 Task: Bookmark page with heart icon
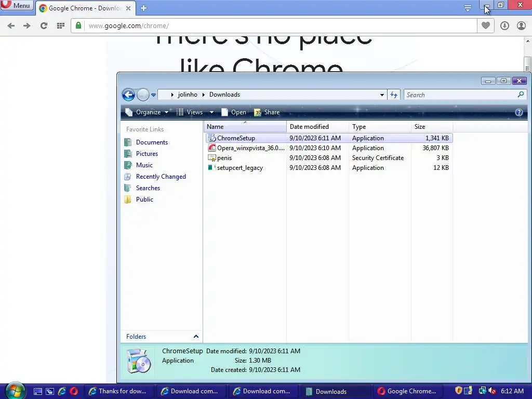click(486, 25)
